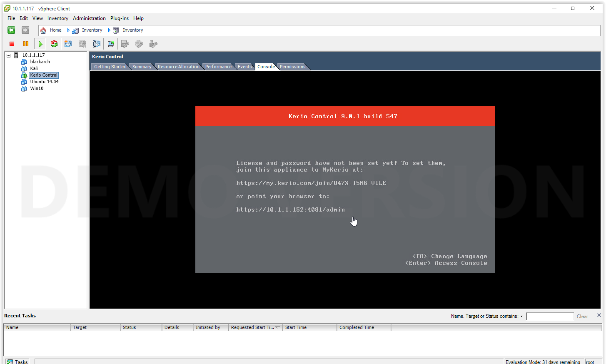
Task: Open the View menu
Action: click(37, 18)
